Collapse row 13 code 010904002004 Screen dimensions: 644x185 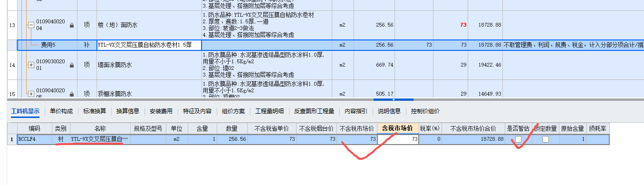(x=31, y=25)
